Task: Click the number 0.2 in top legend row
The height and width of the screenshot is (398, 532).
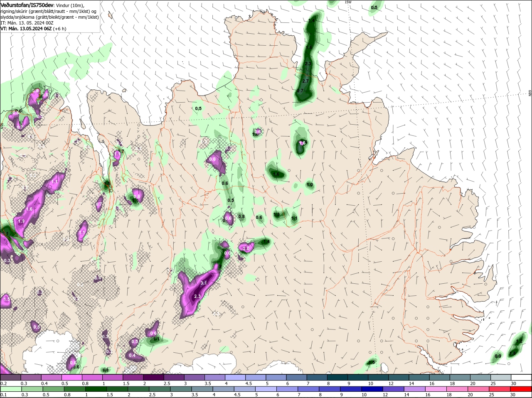Action: (3, 383)
